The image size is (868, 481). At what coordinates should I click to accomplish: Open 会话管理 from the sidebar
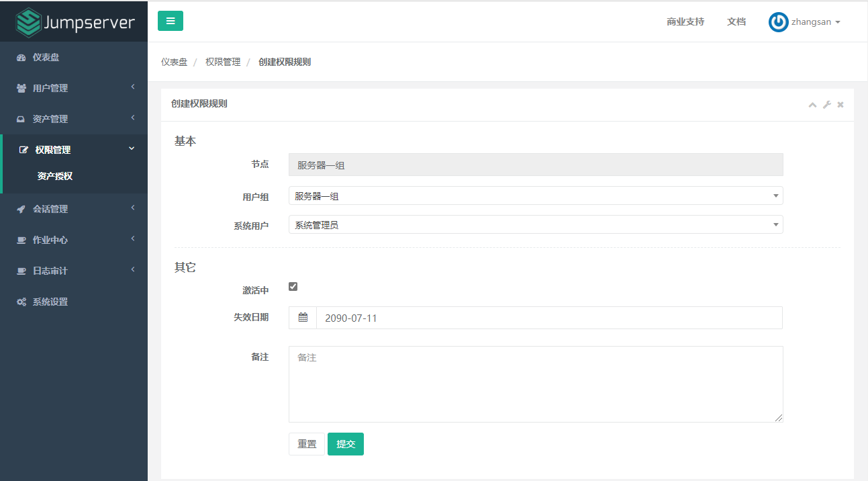click(44, 209)
